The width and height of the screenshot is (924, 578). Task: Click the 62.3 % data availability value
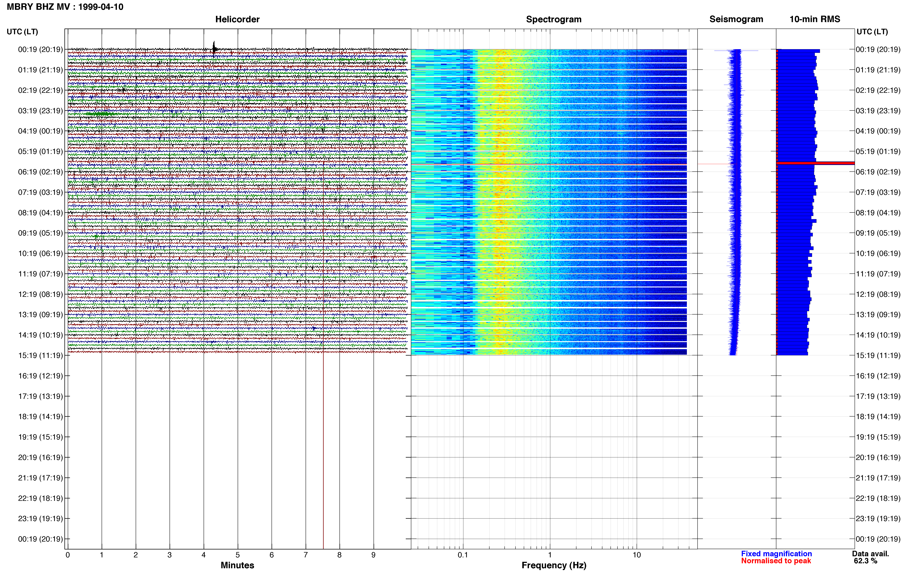pos(865,561)
